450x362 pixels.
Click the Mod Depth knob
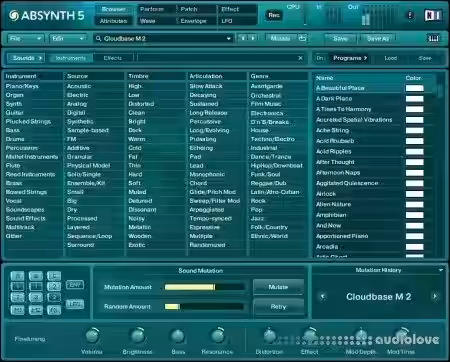pos(360,335)
